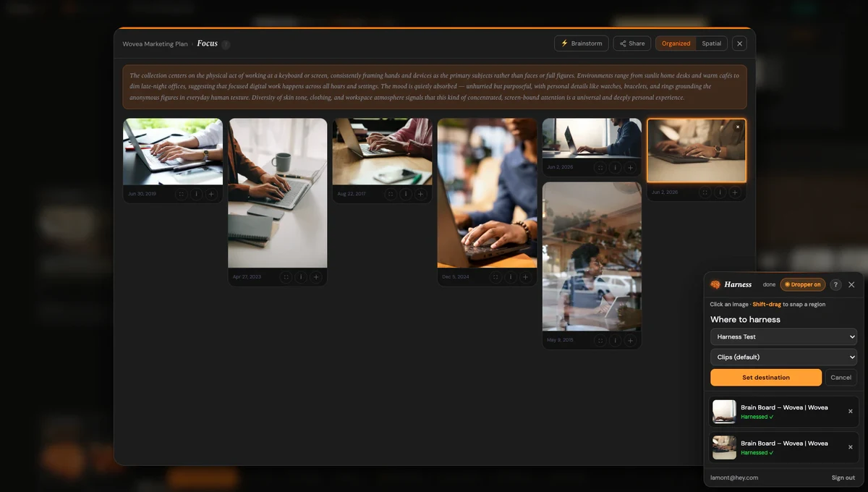Show info for the Apr 27, 2023 image
The image size is (868, 492).
(x=301, y=277)
